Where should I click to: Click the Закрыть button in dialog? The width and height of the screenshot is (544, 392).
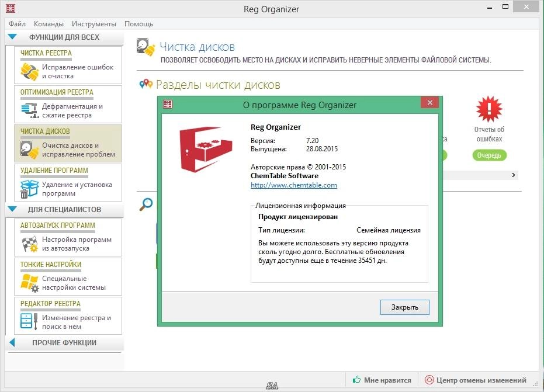tap(404, 307)
